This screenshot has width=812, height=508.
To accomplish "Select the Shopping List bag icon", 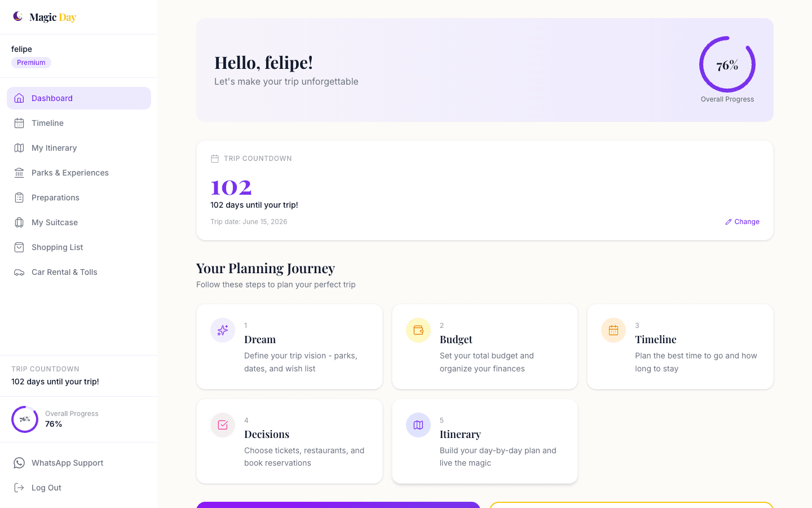I will pyautogui.click(x=19, y=247).
